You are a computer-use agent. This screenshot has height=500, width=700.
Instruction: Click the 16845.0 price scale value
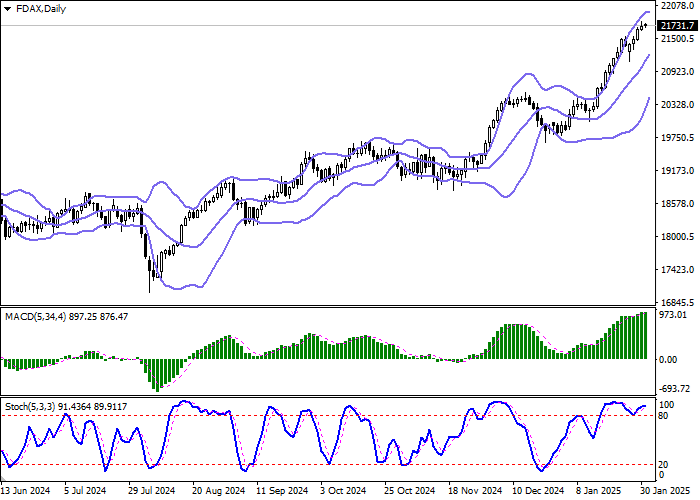coord(677,302)
